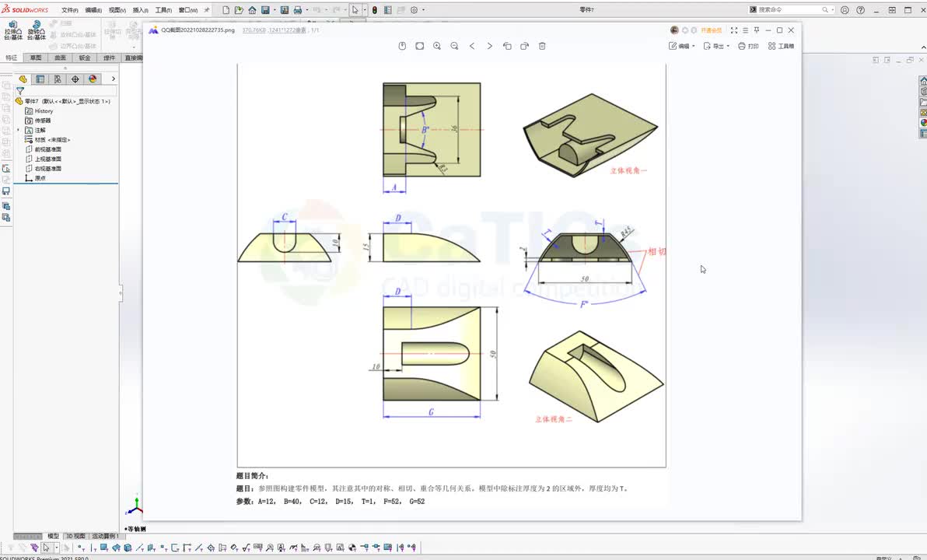The image size is (927, 560).
Task: Toggle pin for the menu bar
Action: pyautogui.click(x=207, y=10)
